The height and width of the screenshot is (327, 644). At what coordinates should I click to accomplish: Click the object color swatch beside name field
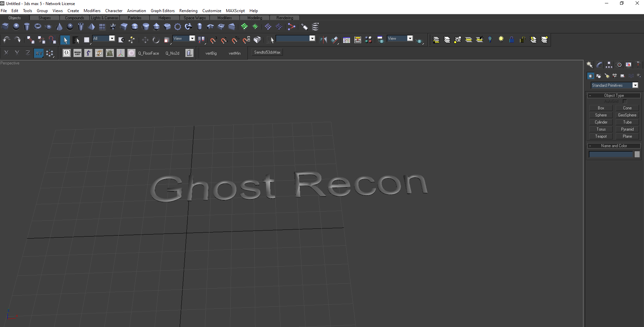(637, 154)
